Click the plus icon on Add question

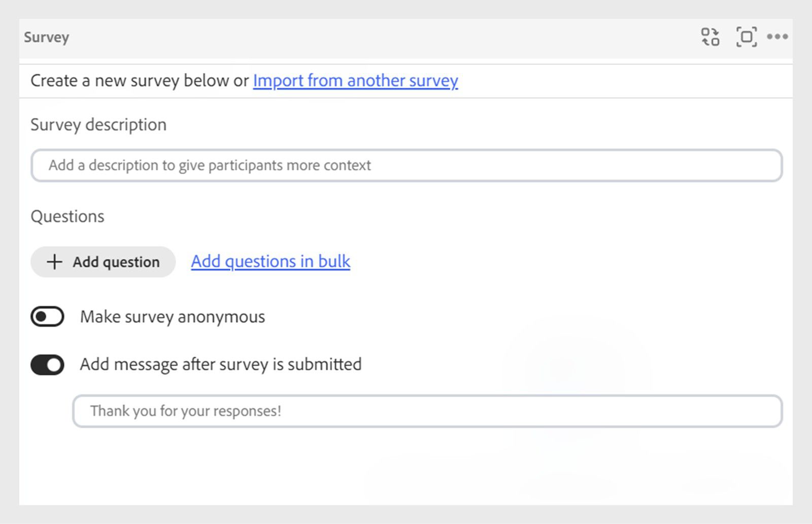[54, 262]
